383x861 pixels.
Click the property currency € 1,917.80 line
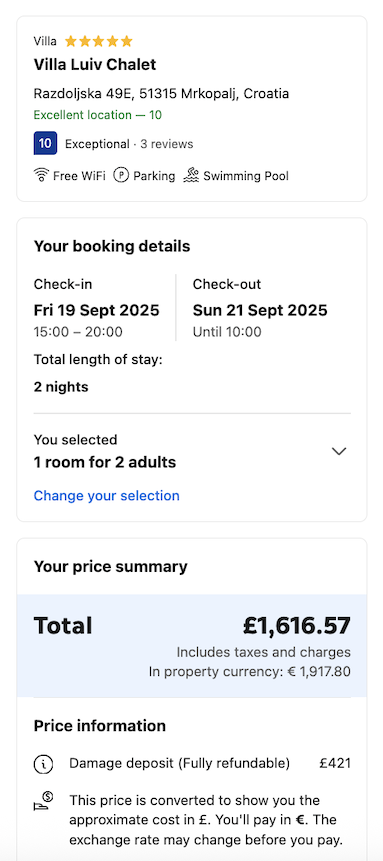249,671
